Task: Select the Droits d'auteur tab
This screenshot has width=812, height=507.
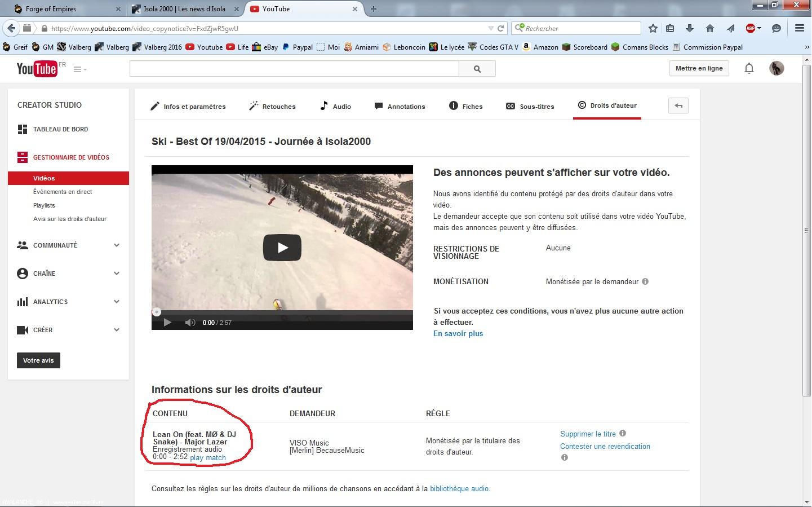Action: [x=607, y=105]
